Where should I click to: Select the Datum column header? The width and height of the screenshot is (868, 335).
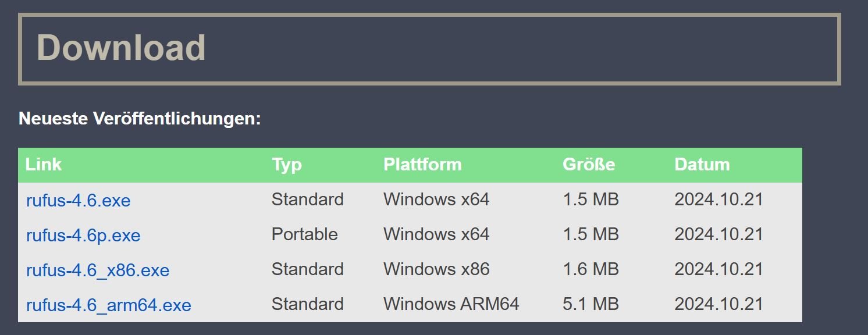tap(702, 165)
